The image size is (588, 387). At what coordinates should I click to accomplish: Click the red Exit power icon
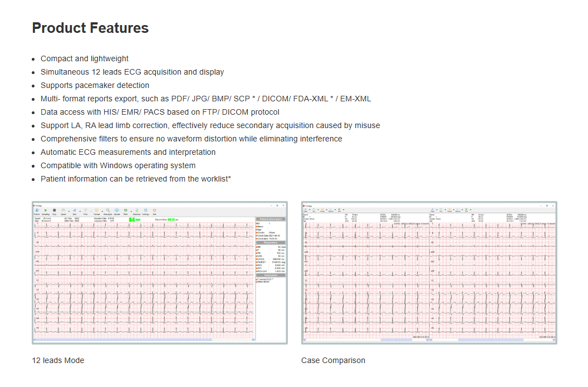coord(154,210)
